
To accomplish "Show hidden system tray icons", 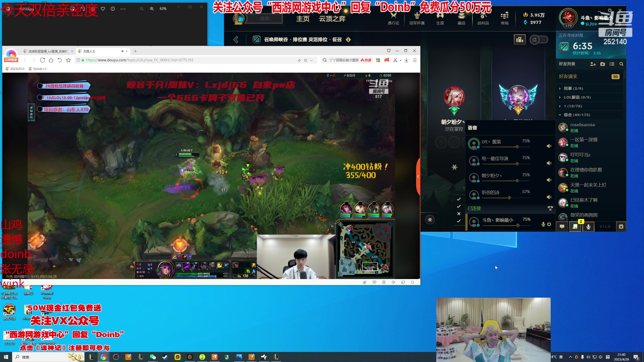I will click(x=570, y=357).
